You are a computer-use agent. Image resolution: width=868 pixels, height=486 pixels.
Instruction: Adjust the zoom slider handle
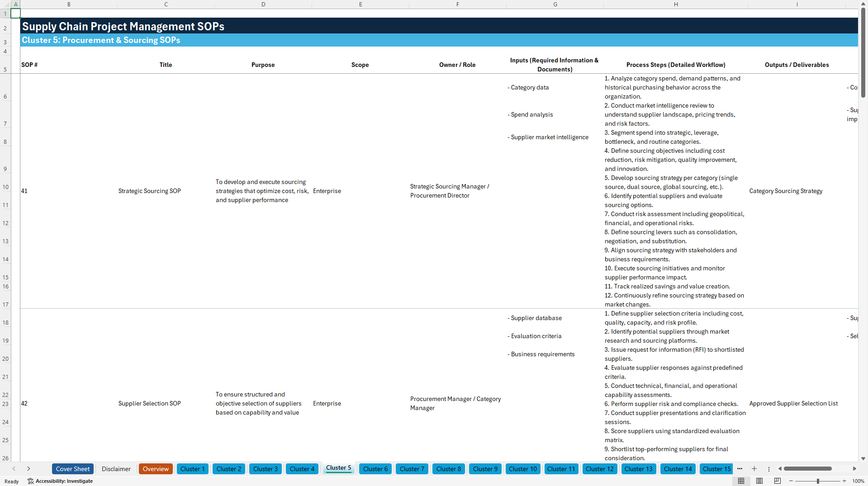coord(818,481)
